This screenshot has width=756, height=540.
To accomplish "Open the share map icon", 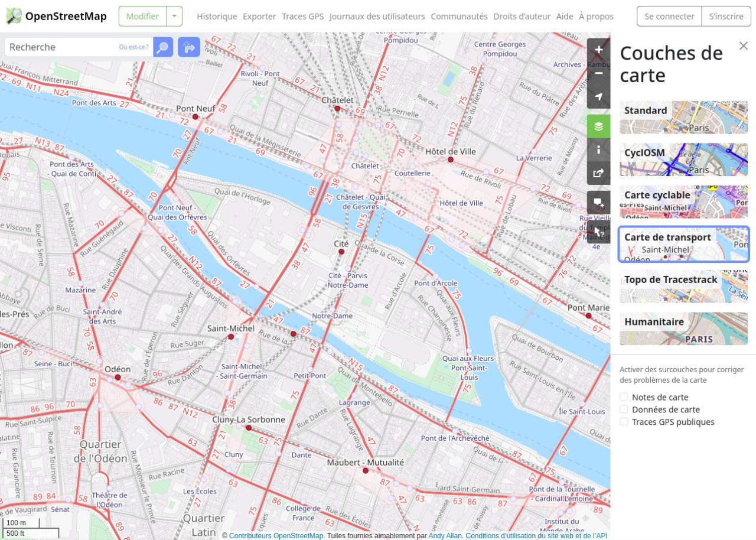I will pyautogui.click(x=599, y=173).
